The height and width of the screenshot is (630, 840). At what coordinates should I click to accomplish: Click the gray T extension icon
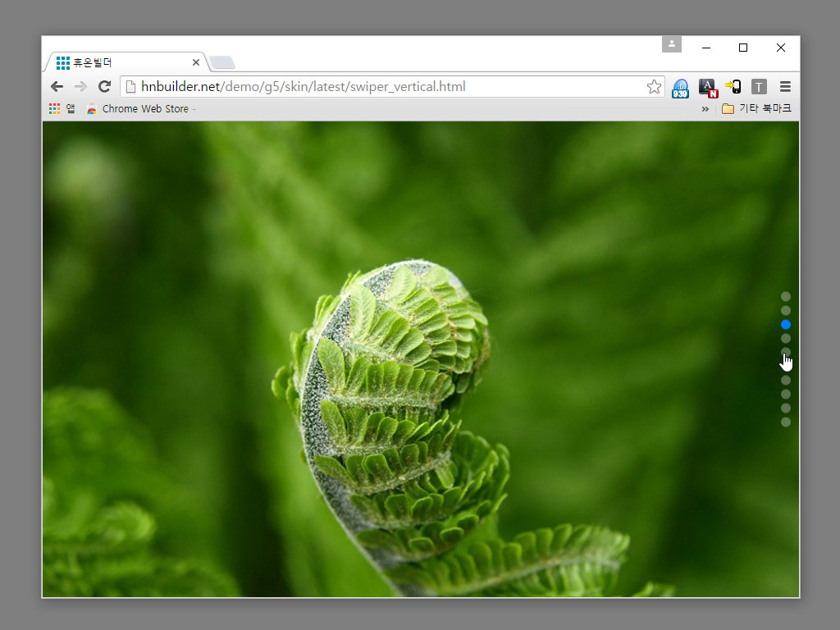(759, 87)
